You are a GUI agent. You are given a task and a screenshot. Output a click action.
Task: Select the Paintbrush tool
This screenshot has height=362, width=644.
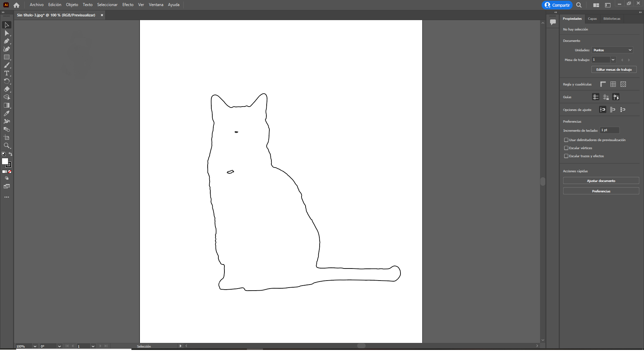[x=6, y=65]
